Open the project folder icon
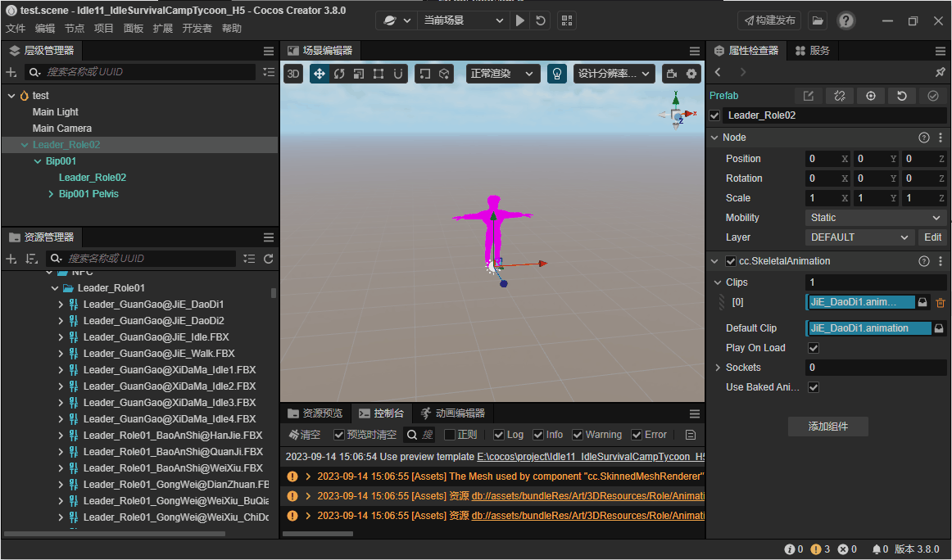 pyautogui.click(x=818, y=20)
